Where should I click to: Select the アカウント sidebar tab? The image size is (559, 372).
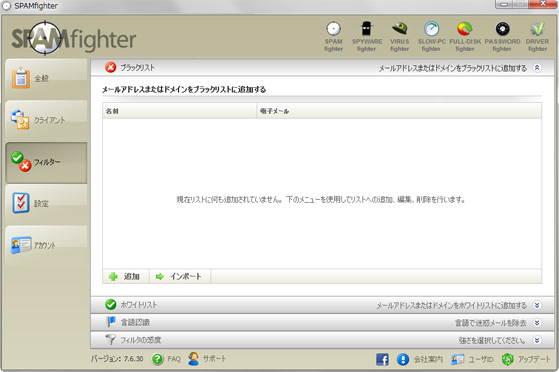click(46, 246)
